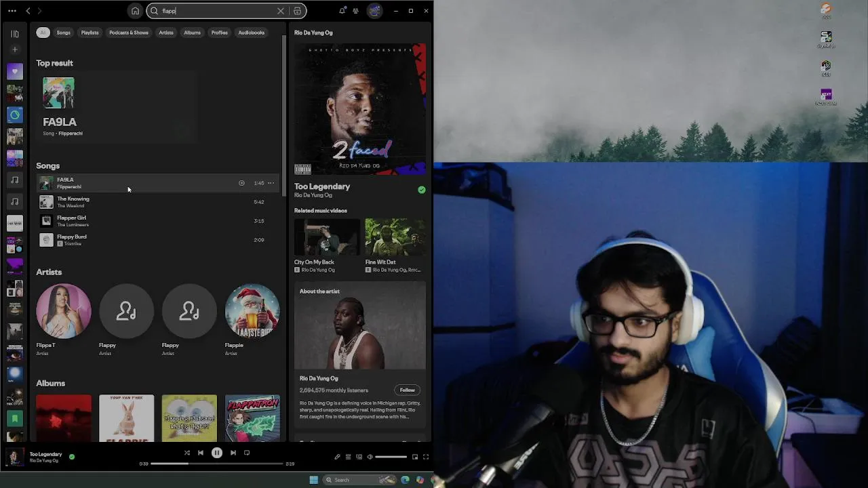Open About the artist photo card
Screen dimensions: 868x488
[x=360, y=327]
